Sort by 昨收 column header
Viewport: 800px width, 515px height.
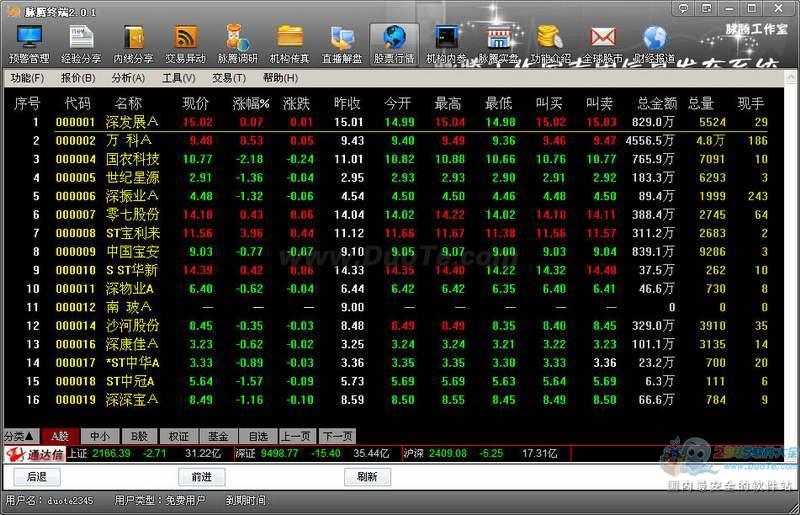pyautogui.click(x=347, y=104)
